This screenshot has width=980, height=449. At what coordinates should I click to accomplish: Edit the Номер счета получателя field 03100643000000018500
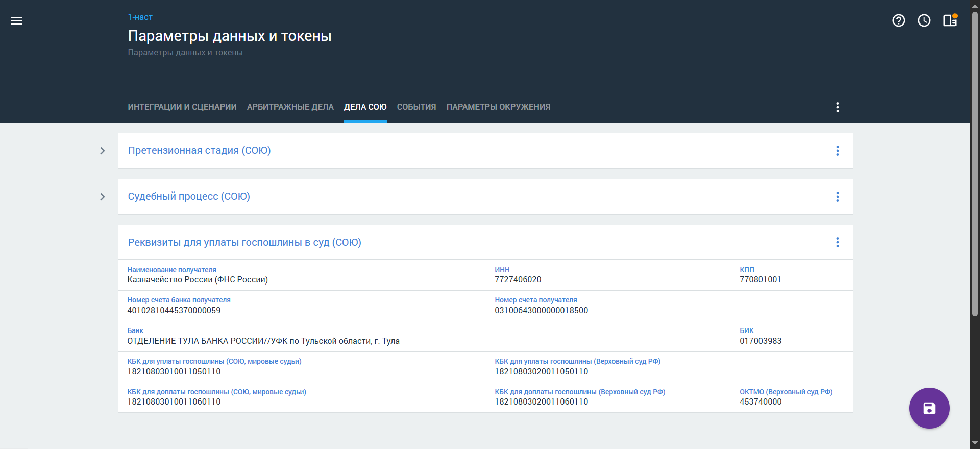669,305
